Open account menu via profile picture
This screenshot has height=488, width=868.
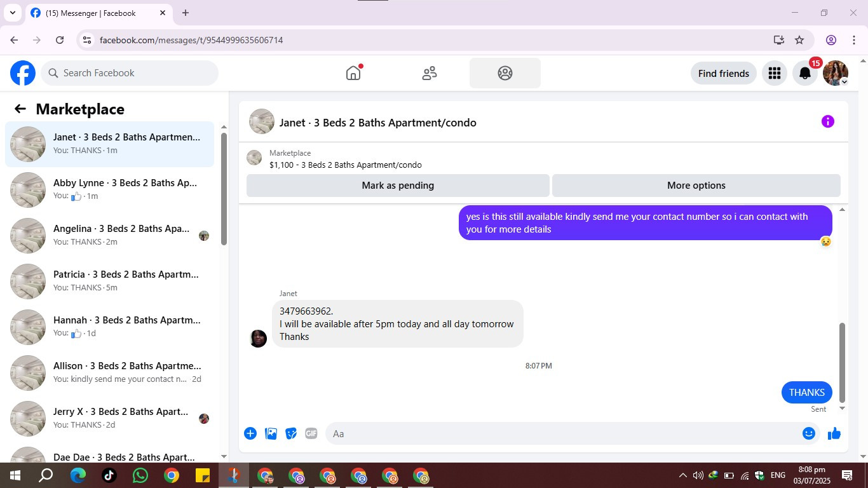coord(835,73)
